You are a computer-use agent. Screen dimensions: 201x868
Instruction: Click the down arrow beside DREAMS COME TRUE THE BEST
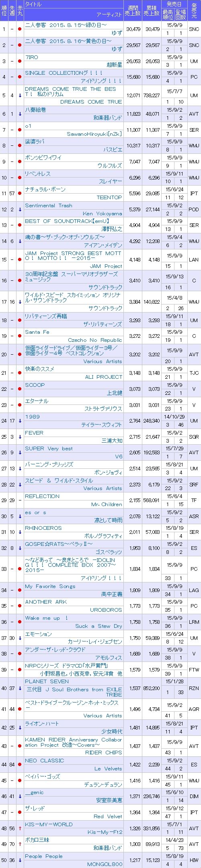tap(20, 96)
